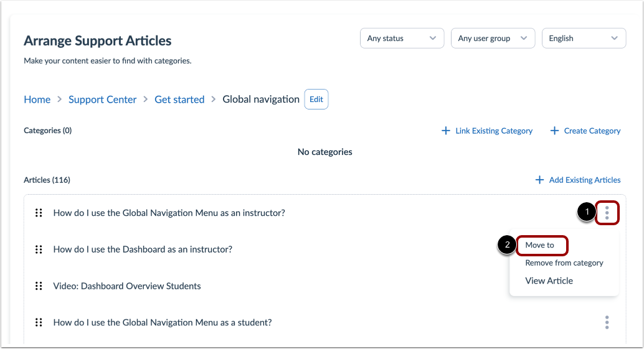
Task: Choose Remove from category menu option
Action: click(564, 263)
